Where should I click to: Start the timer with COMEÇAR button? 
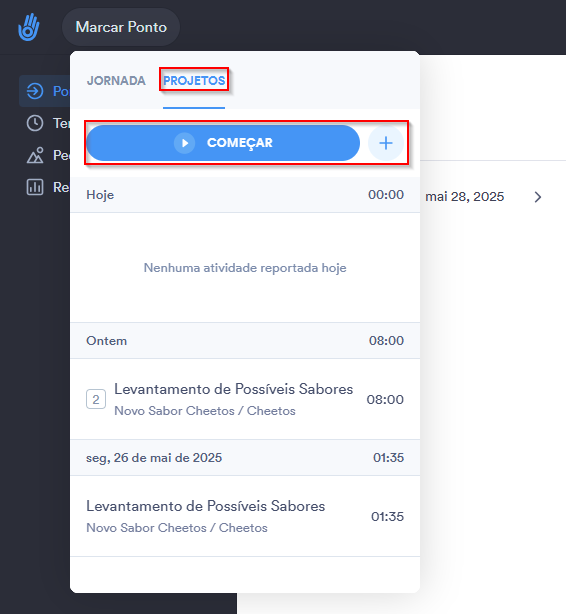pyautogui.click(x=223, y=143)
